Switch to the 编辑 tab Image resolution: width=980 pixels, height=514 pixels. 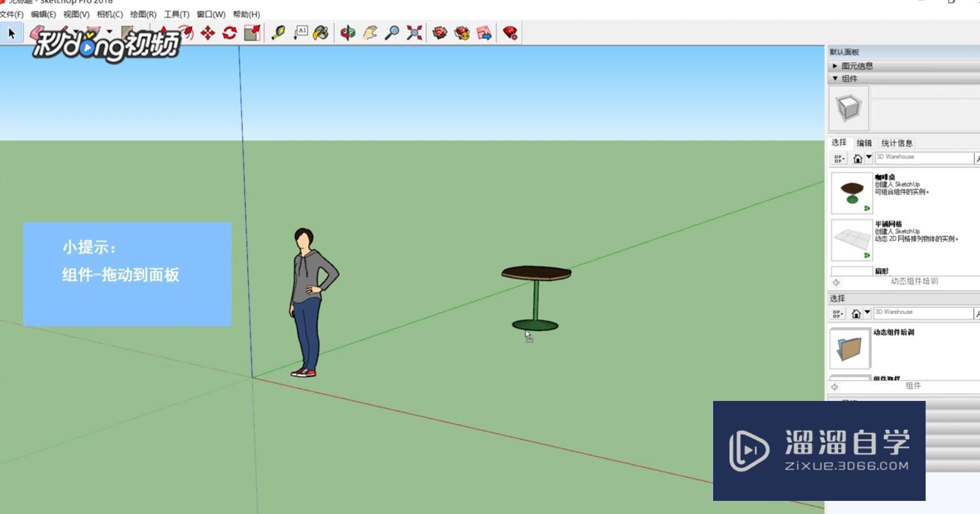click(x=864, y=143)
